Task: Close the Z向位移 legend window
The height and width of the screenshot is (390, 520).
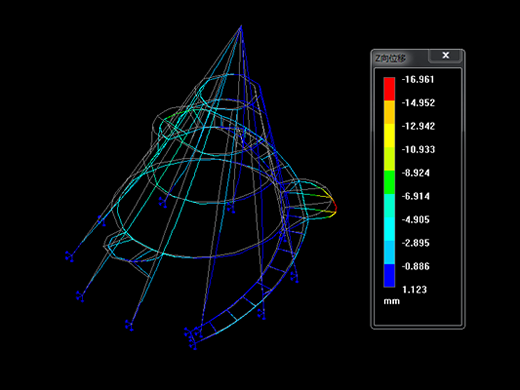Action: point(445,55)
